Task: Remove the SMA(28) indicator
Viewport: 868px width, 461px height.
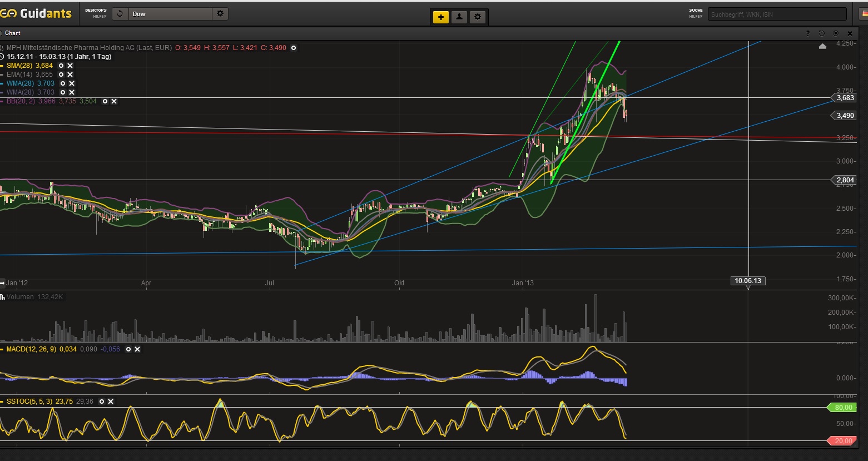Action: pos(70,66)
